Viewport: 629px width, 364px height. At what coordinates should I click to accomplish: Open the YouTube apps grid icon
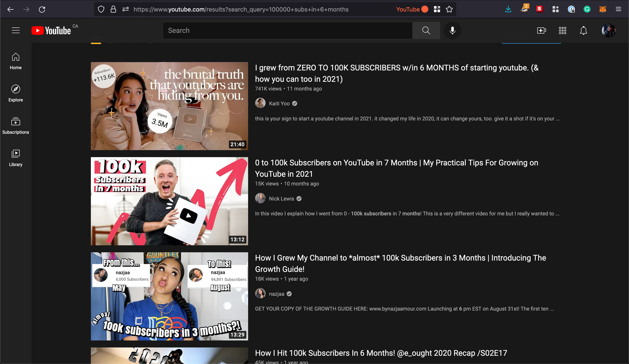tap(562, 30)
